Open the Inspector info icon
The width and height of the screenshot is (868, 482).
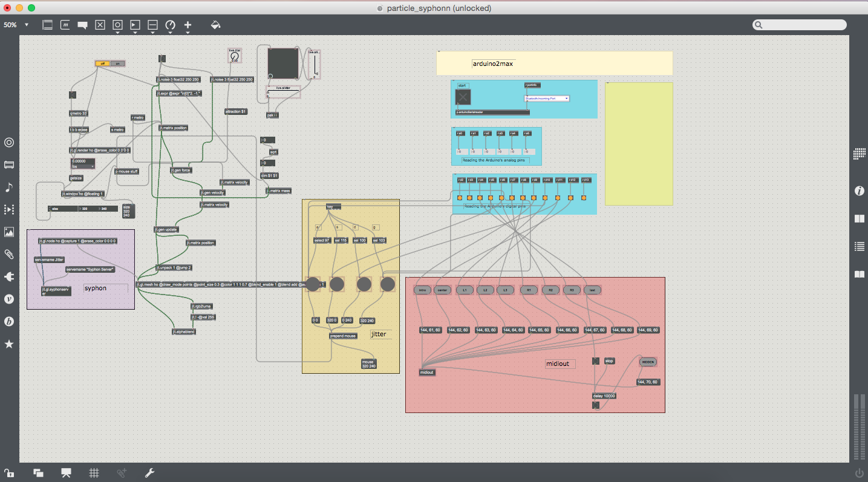coord(859,191)
